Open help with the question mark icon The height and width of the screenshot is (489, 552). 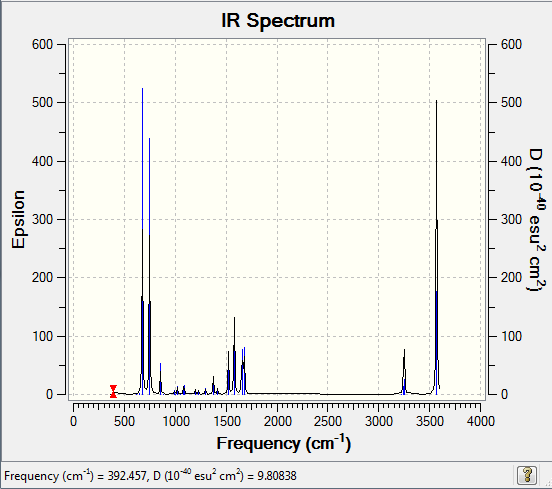coord(527,475)
